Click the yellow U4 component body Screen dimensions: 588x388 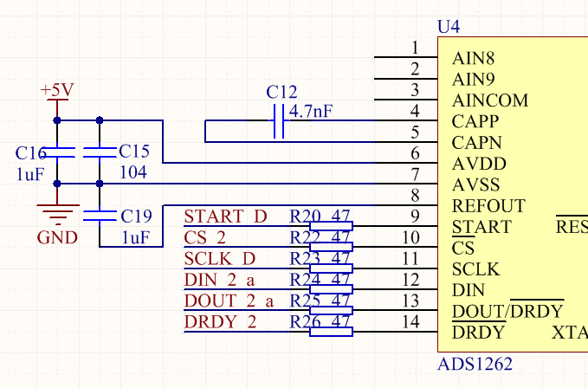pos(513,194)
